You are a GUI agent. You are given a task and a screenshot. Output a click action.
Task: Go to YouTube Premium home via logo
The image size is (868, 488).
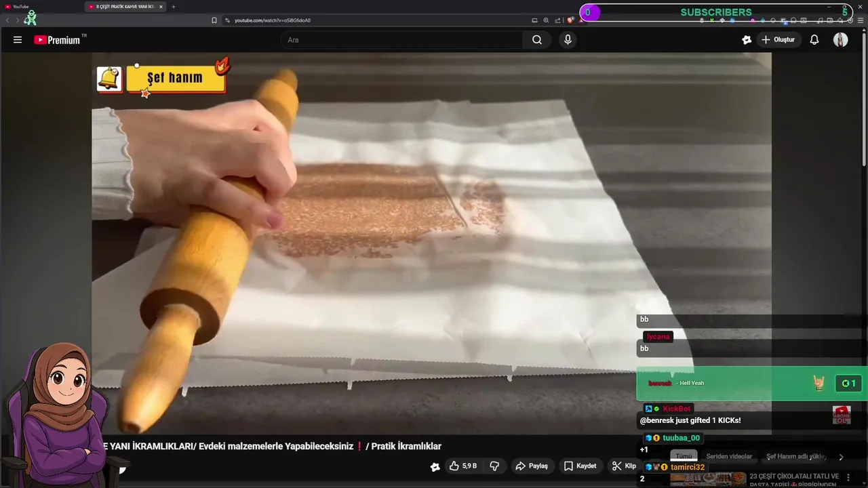click(x=57, y=40)
